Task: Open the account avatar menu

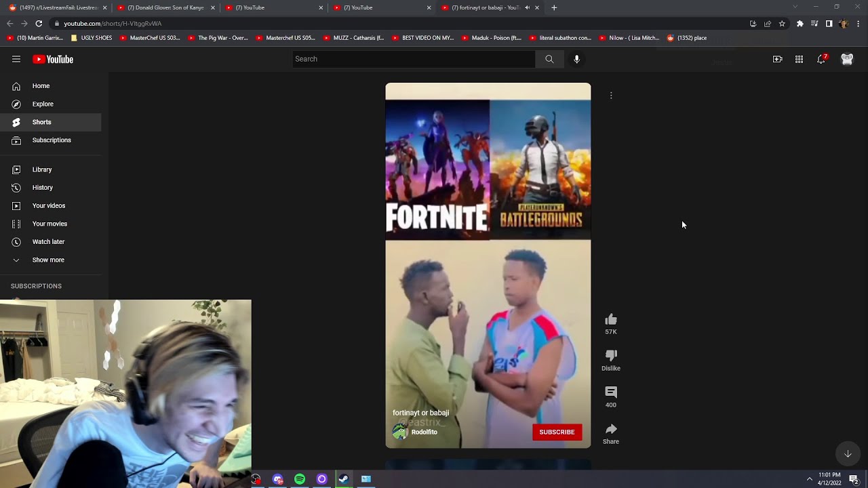Action: (847, 59)
